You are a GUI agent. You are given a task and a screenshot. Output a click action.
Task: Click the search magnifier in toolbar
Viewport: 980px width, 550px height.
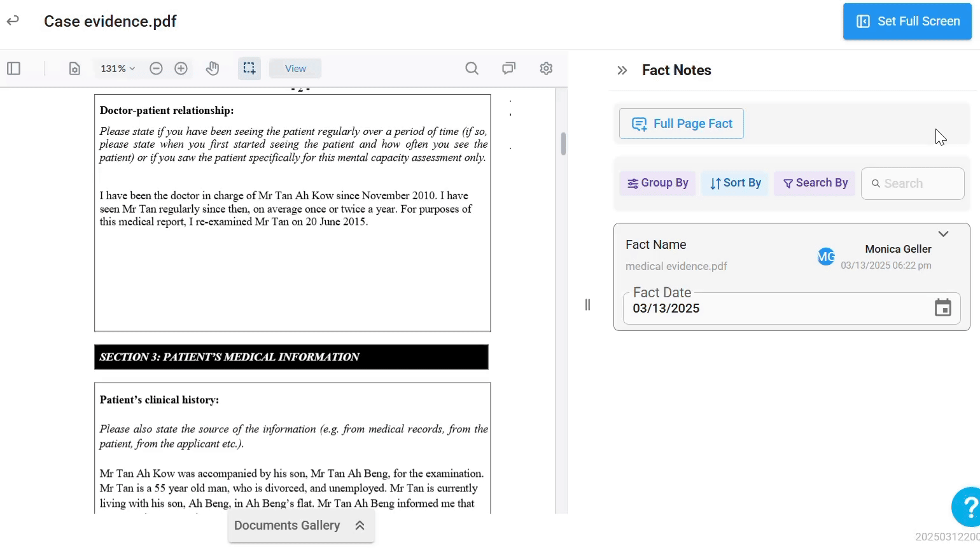[472, 69]
